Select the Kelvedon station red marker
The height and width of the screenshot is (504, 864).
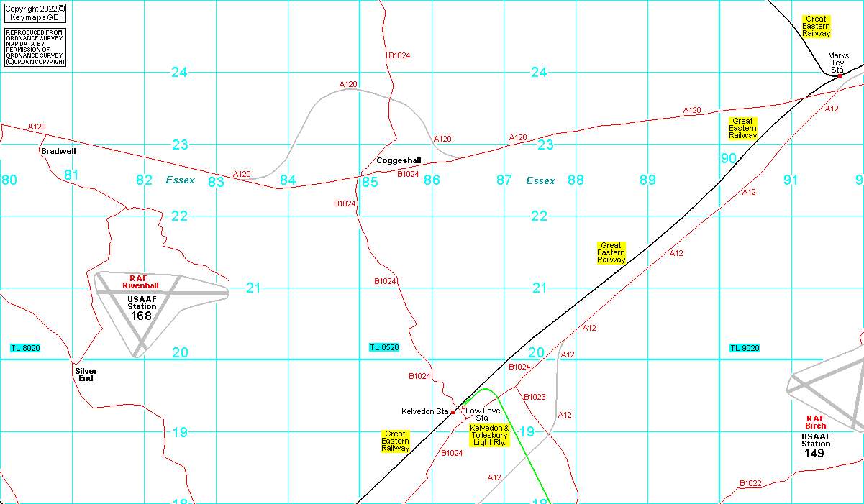tap(453, 412)
